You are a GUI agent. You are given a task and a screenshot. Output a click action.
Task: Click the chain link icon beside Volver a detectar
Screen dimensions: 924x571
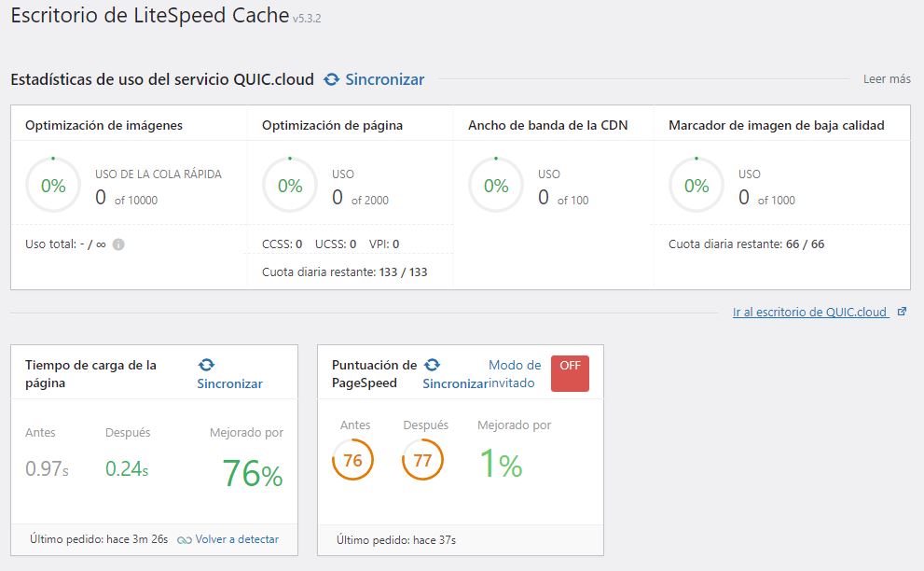click(185, 539)
